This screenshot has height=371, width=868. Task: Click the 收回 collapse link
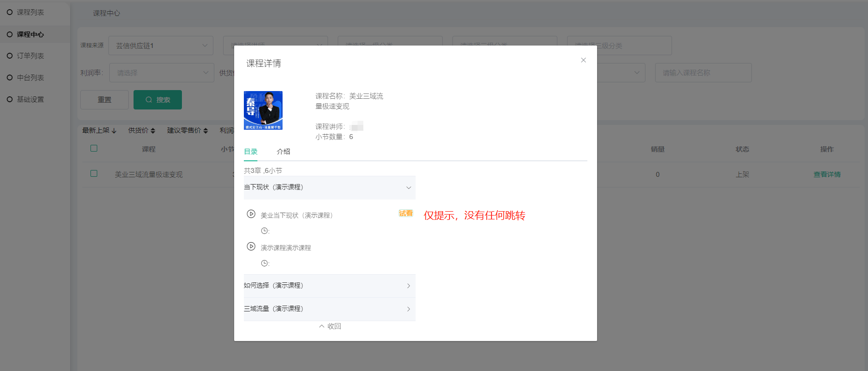[330, 326]
